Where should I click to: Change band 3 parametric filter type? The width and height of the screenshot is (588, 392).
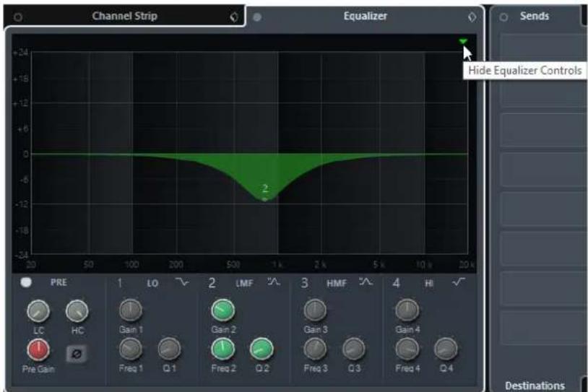pos(366,282)
